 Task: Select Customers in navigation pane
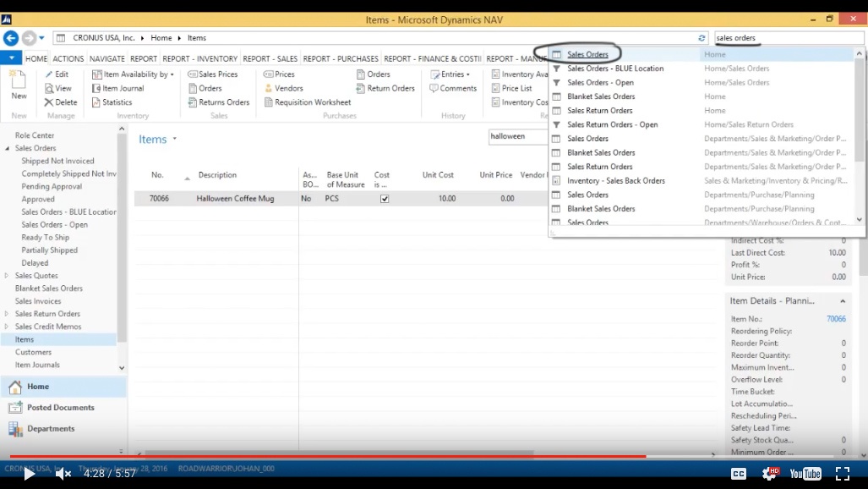pos(33,352)
